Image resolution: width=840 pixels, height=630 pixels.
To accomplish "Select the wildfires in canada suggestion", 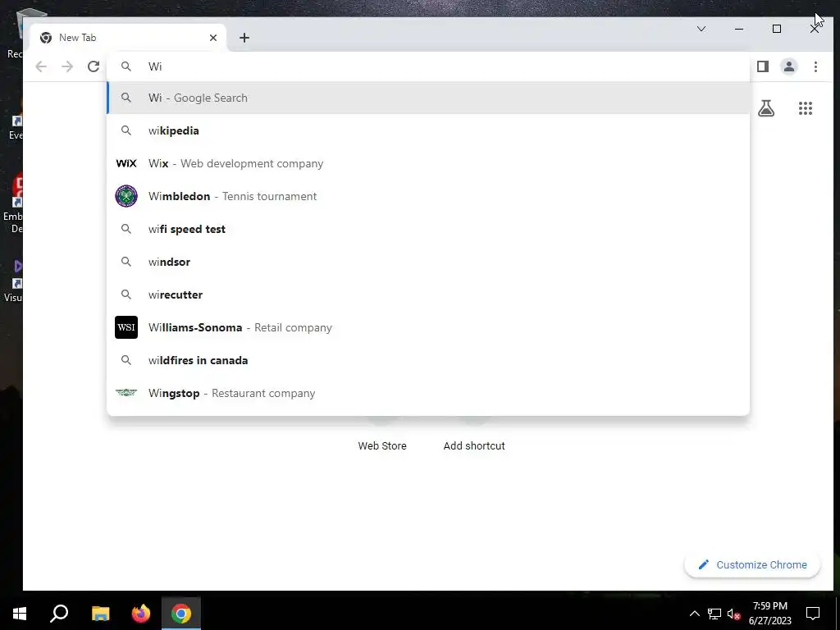I will click(x=428, y=360).
